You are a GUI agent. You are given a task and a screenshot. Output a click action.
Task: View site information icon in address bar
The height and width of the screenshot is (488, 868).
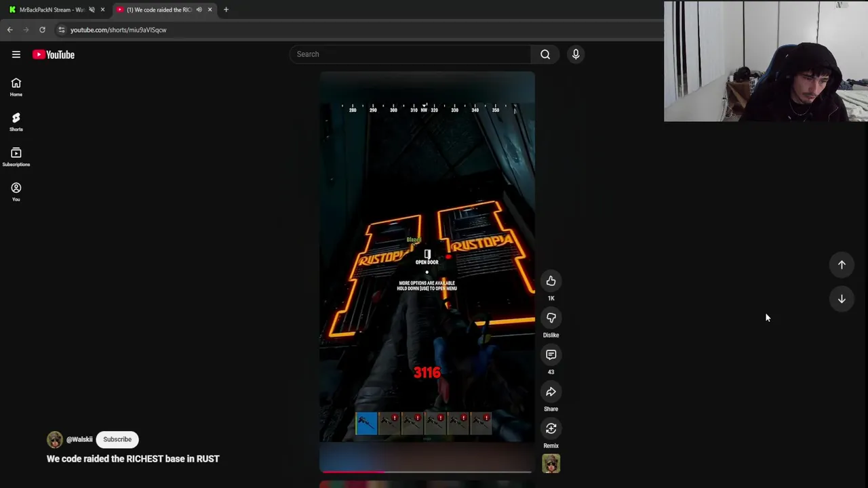62,30
